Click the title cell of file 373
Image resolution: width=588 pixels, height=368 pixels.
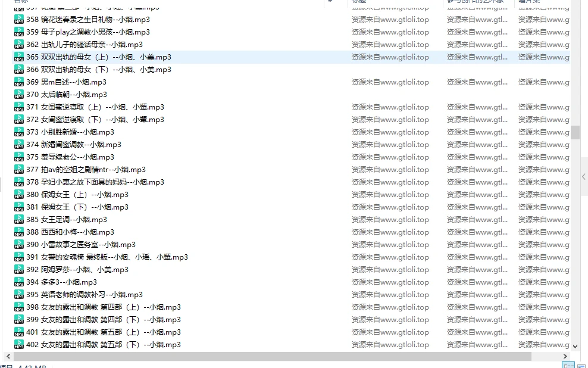pyautogui.click(x=390, y=132)
